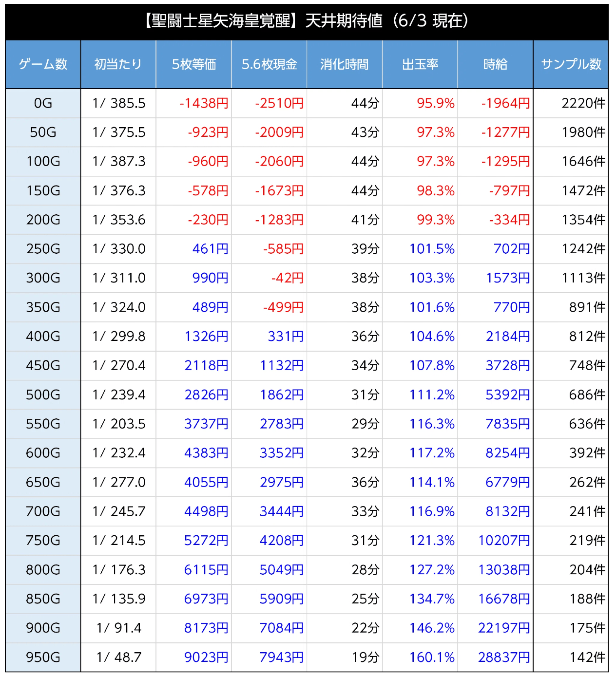Click the 1/ 375.5 first-hit value

pos(119,132)
